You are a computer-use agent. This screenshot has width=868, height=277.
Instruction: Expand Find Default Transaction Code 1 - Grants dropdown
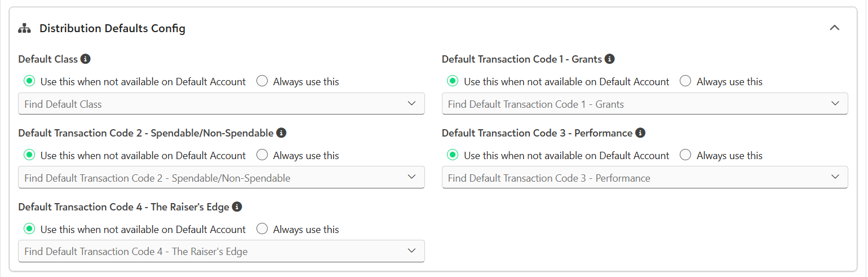point(645,104)
